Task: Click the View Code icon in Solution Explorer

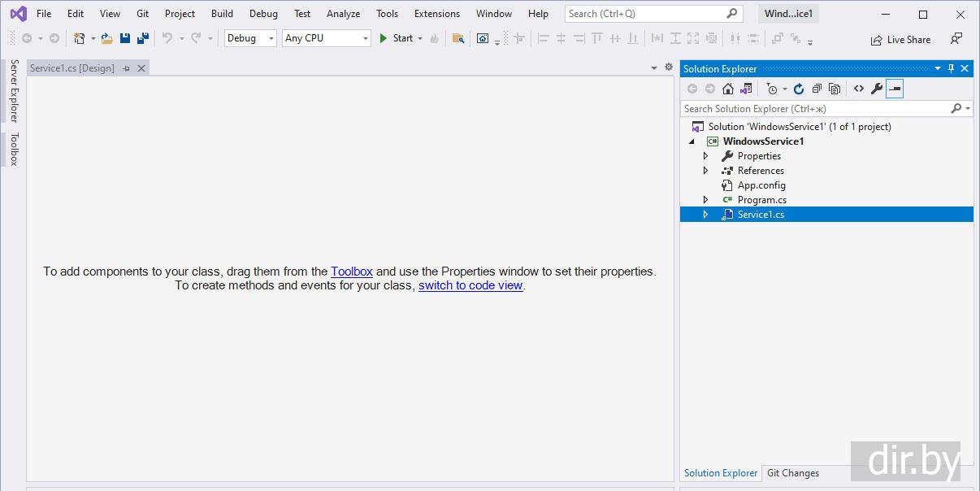Action: coord(859,89)
